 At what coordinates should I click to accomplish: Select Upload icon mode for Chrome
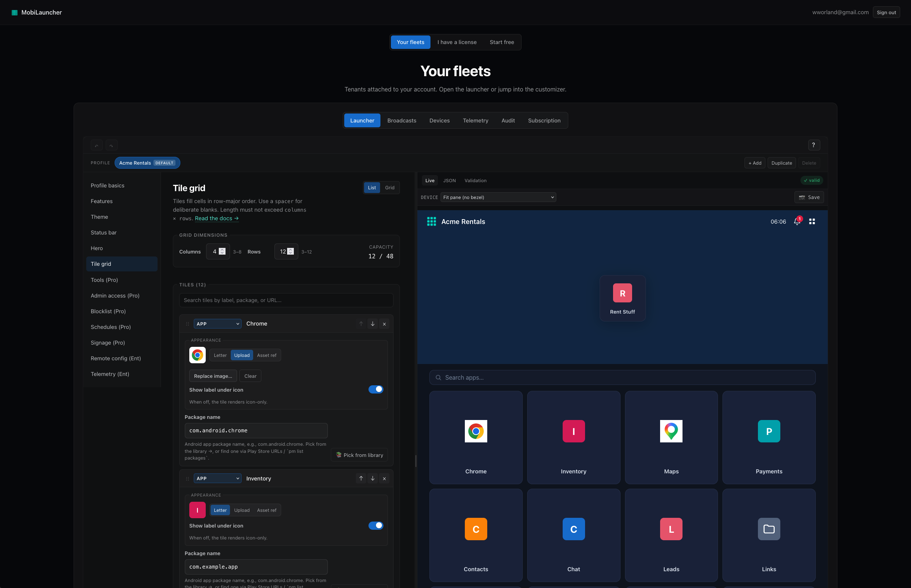click(242, 355)
